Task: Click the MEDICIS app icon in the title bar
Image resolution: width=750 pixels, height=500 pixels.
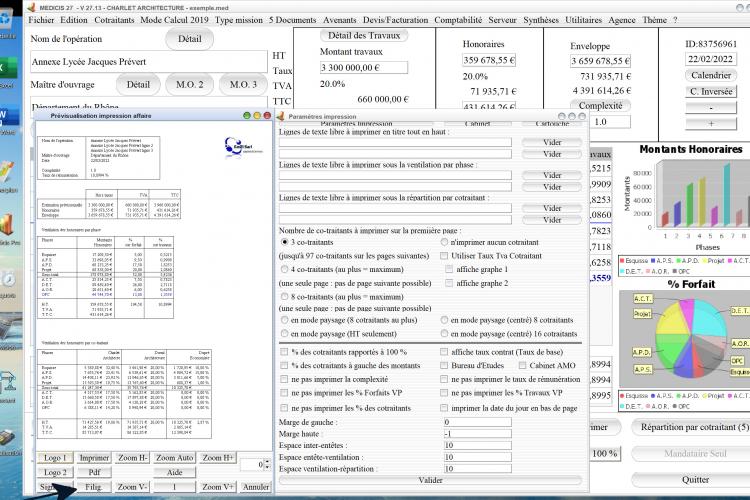Action: [32, 7]
